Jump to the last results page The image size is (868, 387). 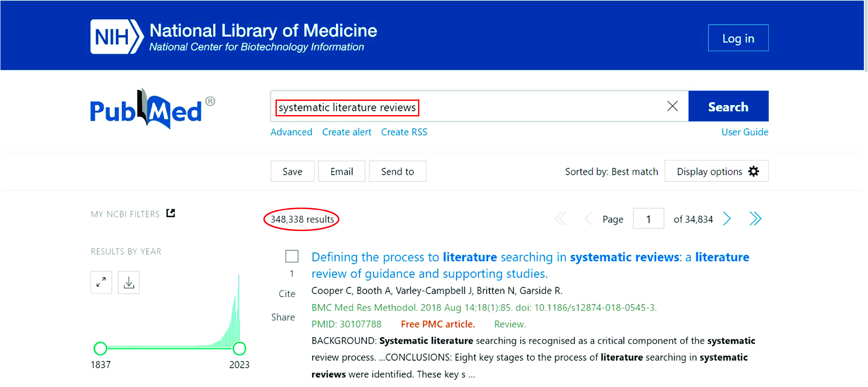click(755, 219)
